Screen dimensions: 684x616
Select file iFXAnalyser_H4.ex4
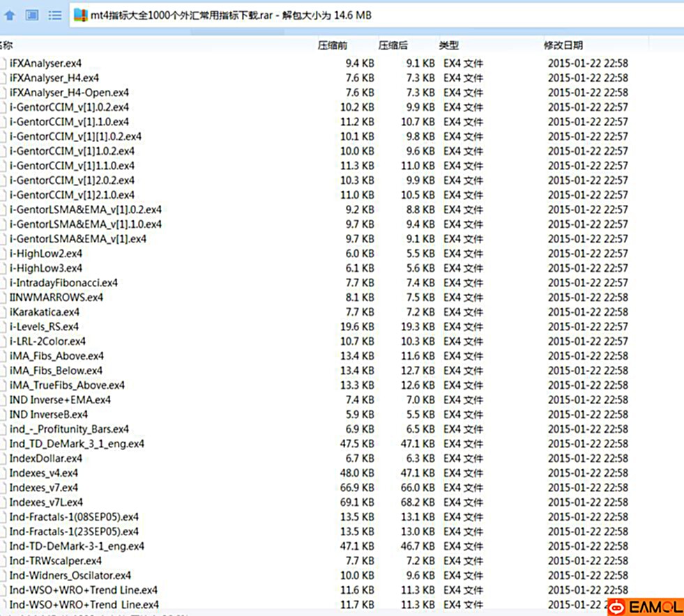click(54, 78)
